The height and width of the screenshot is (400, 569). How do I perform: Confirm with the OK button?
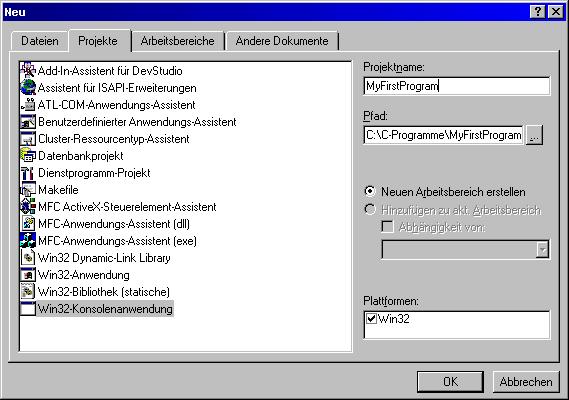[450, 381]
